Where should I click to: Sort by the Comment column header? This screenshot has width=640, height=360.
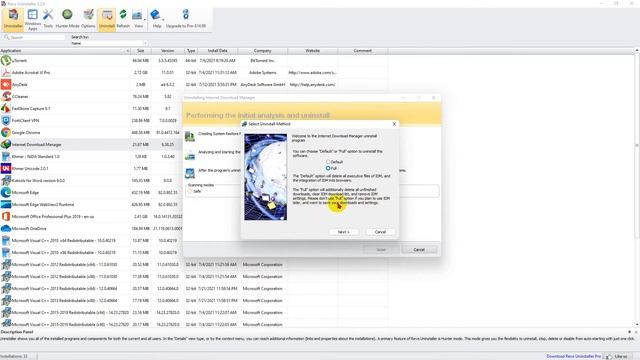tap(363, 51)
